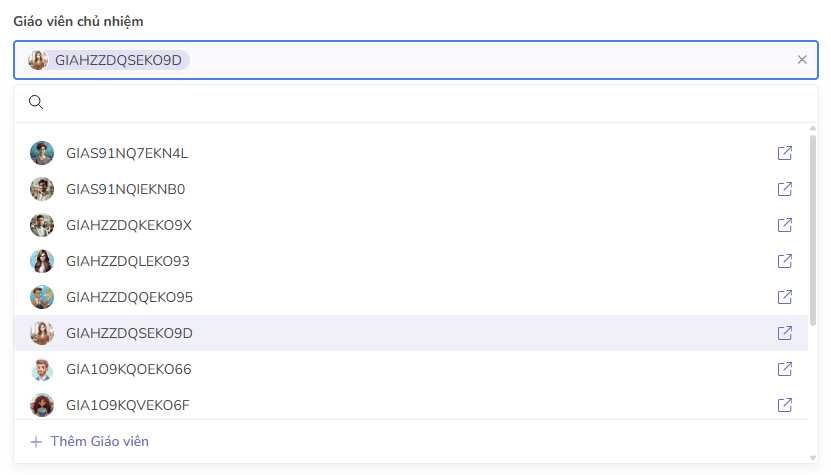Viewport: 831px width, 475px height.
Task: Open external link for GIAHZZDQLEKO93
Action: [785, 261]
